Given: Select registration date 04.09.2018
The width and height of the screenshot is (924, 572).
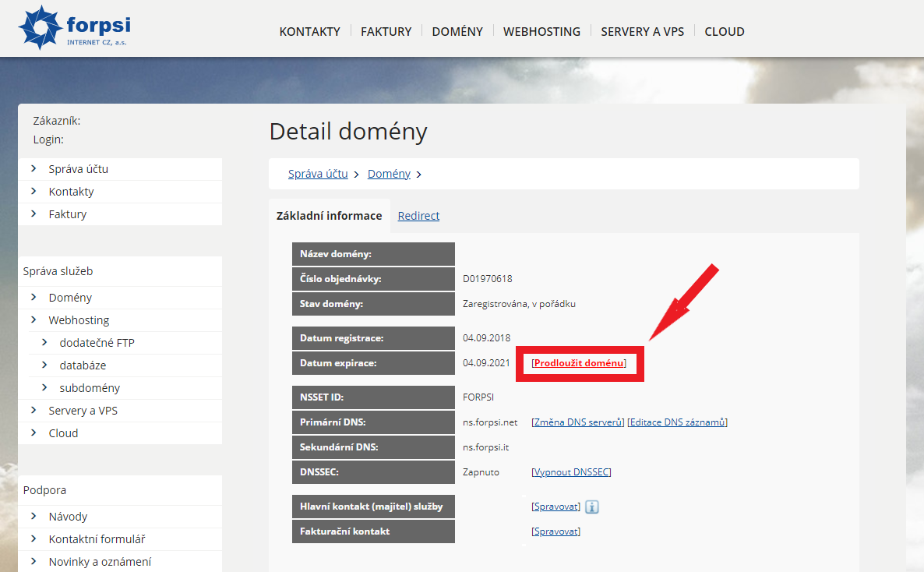Looking at the screenshot, I should click(487, 338).
